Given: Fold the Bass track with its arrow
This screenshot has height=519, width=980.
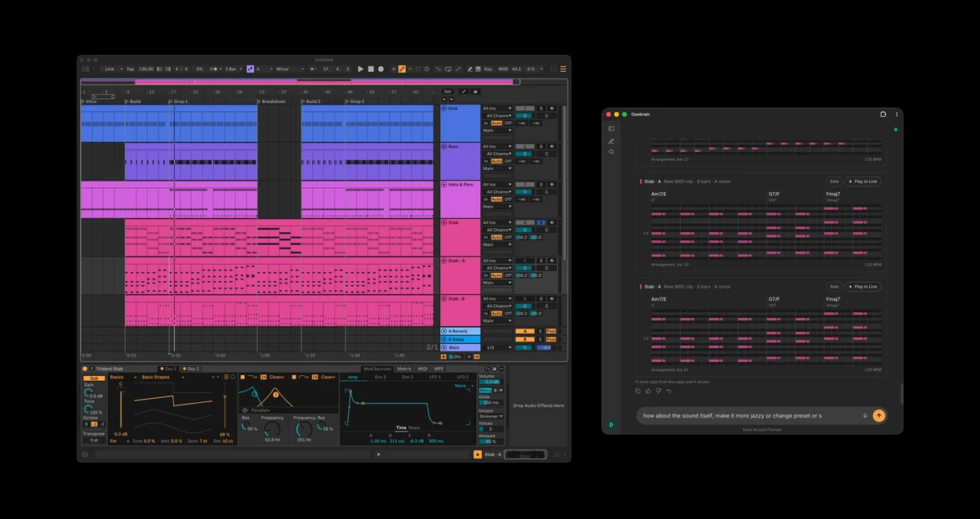Looking at the screenshot, I should point(444,146).
